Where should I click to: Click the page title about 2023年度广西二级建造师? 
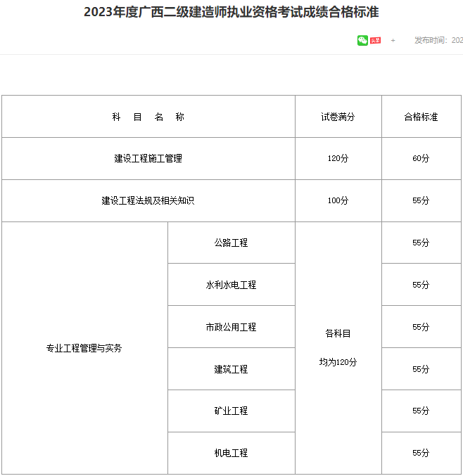(231, 12)
